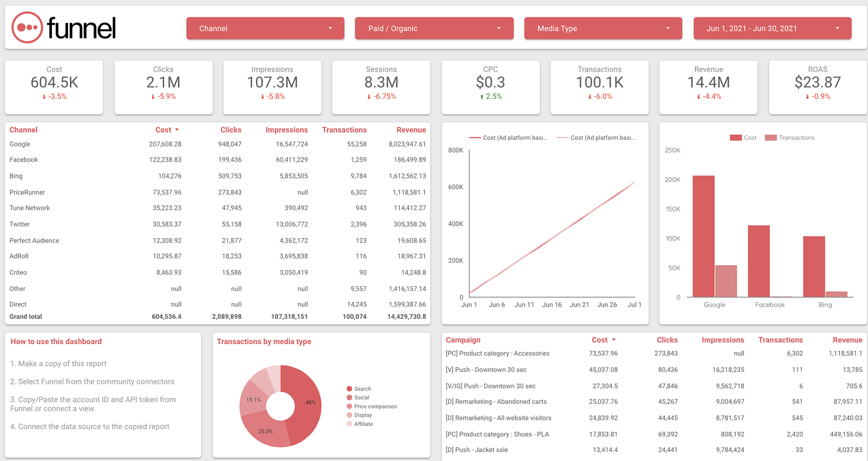Click the red Cost legend swatch above the bar chart
The height and width of the screenshot is (461, 868).
[737, 137]
